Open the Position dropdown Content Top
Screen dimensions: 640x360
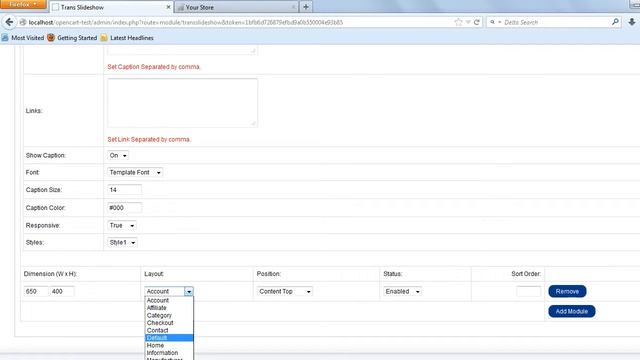(284, 291)
